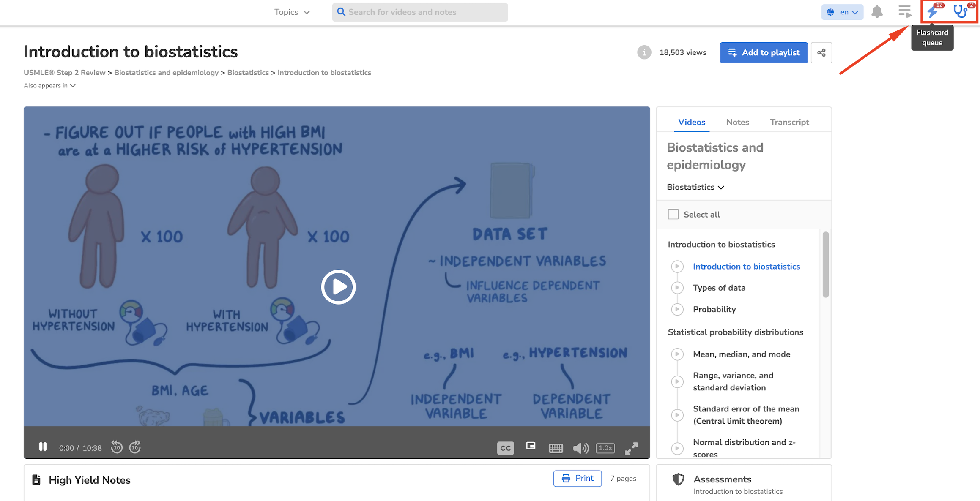Image resolution: width=980 pixels, height=501 pixels.
Task: Open the notifications bell
Action: 877,12
